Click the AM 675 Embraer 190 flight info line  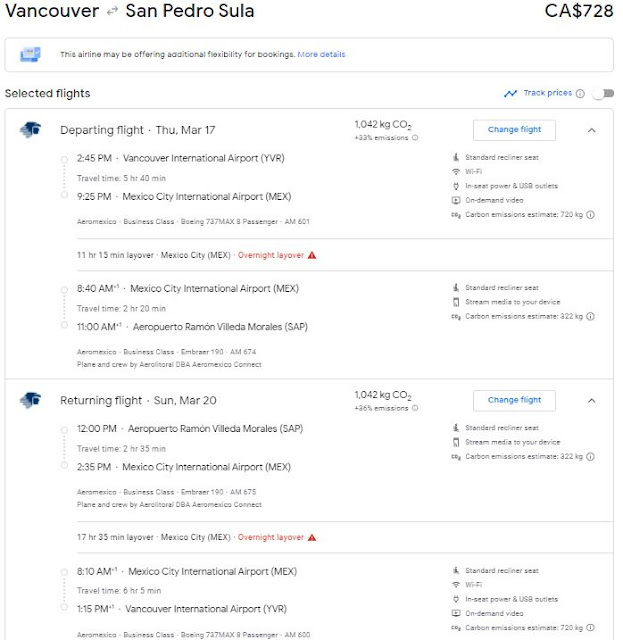(x=167, y=492)
